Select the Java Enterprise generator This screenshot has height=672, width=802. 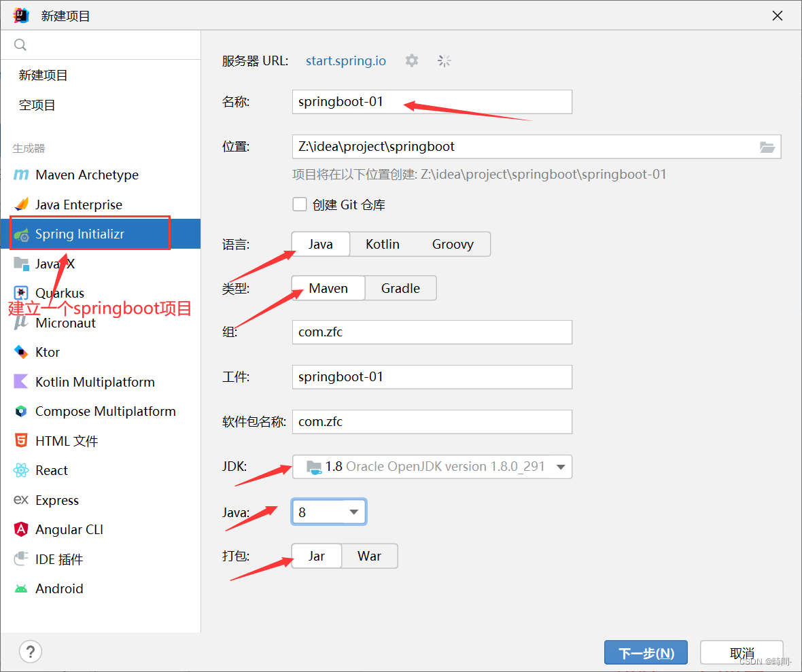click(101, 205)
